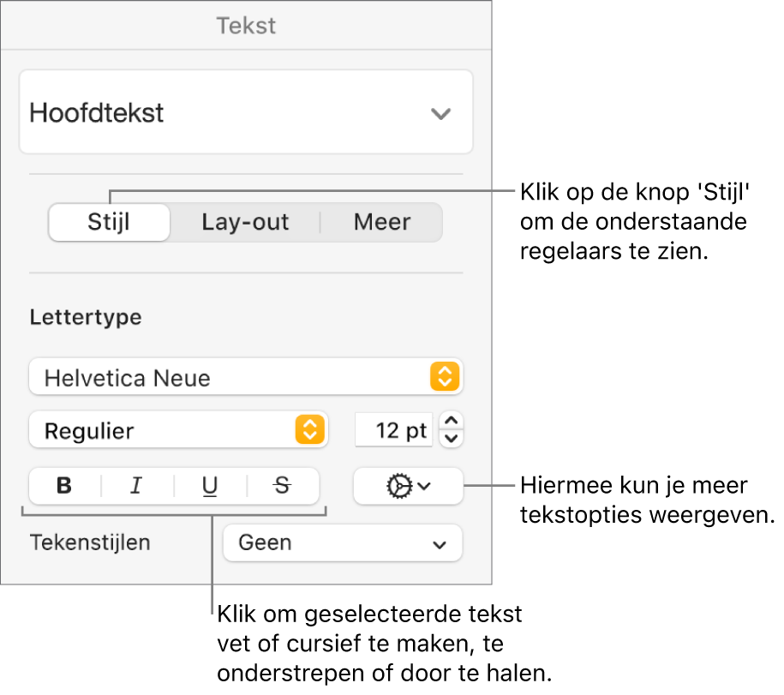Open the Tekenstijlen dropdown showing Geen
This screenshot has height=695, width=784.
(x=343, y=543)
